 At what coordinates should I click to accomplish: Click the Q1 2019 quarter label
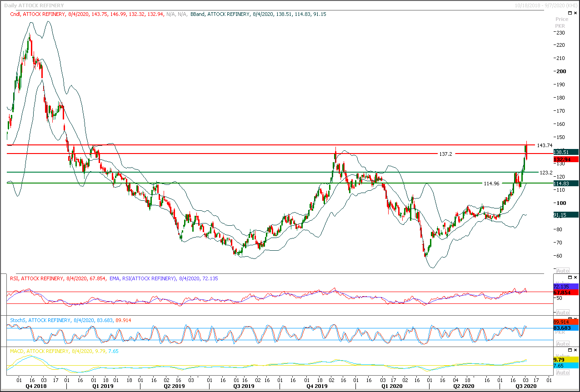pyautogui.click(x=103, y=387)
